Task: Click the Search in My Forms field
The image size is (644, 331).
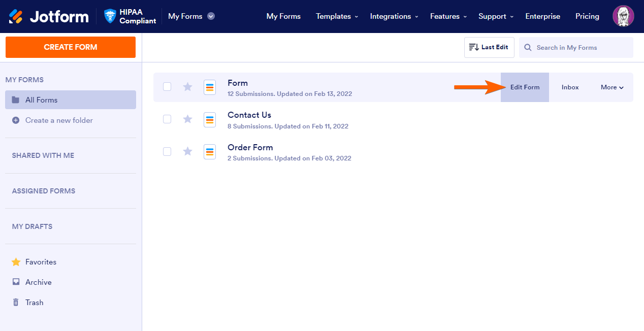Action: point(576,47)
